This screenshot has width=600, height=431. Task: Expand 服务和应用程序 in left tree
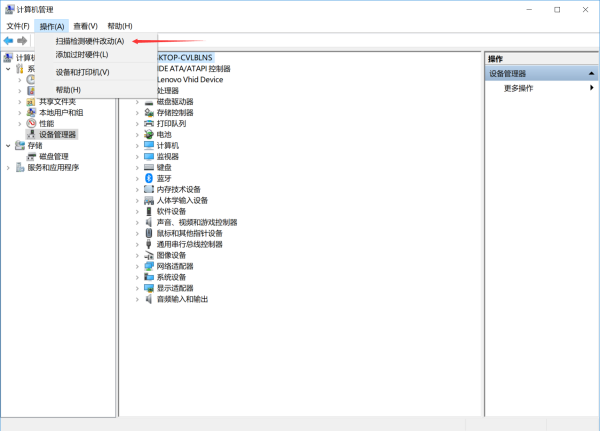8,168
